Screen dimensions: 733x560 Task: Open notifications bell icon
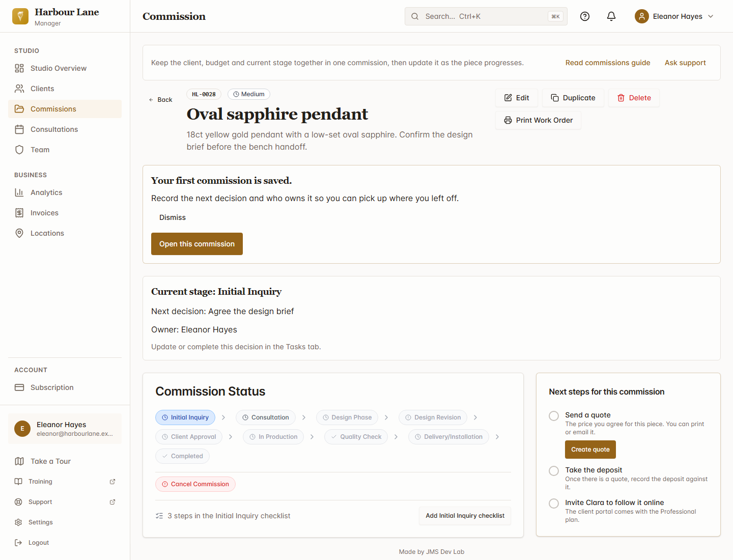coord(611,16)
